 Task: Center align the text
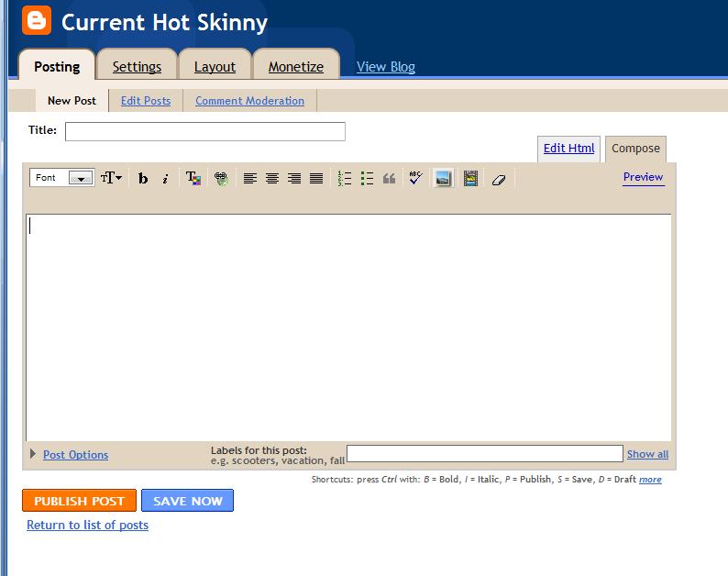[x=272, y=178]
